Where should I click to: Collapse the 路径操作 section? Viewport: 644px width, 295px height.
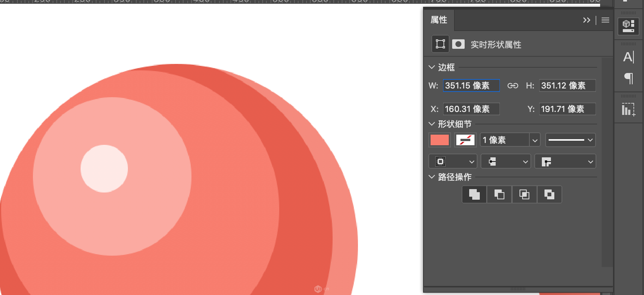431,177
